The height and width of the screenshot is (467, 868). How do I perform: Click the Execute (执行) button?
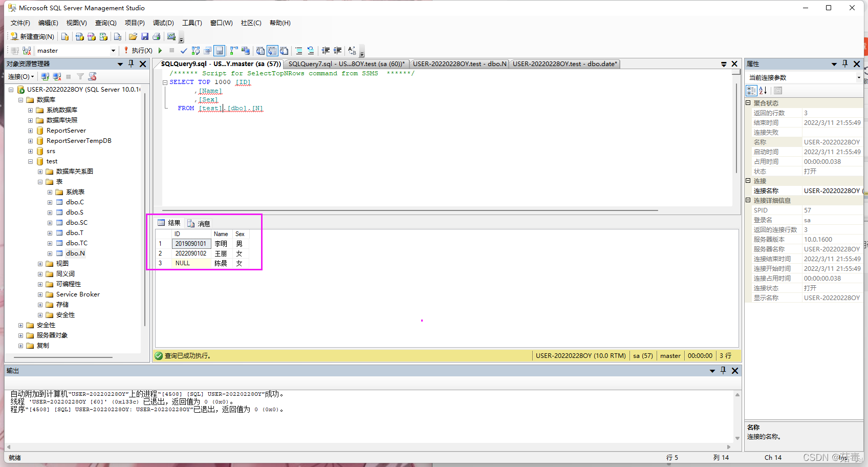pyautogui.click(x=138, y=51)
